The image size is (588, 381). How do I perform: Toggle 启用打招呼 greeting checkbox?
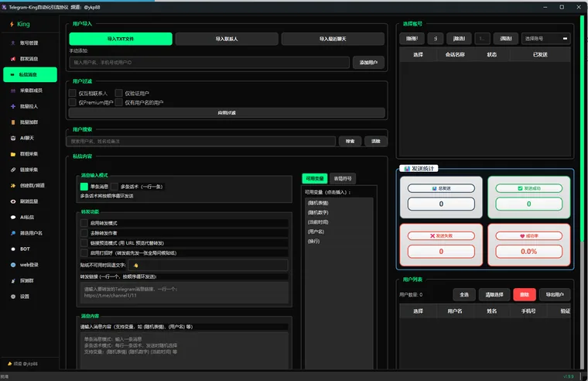84,253
